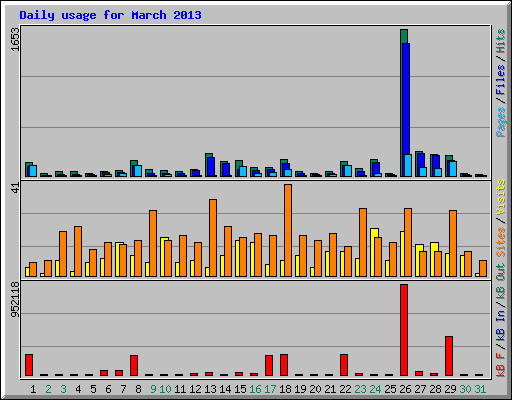The height and width of the screenshot is (400, 512).
Task: Click the Visits legend label
Action: click(500, 198)
